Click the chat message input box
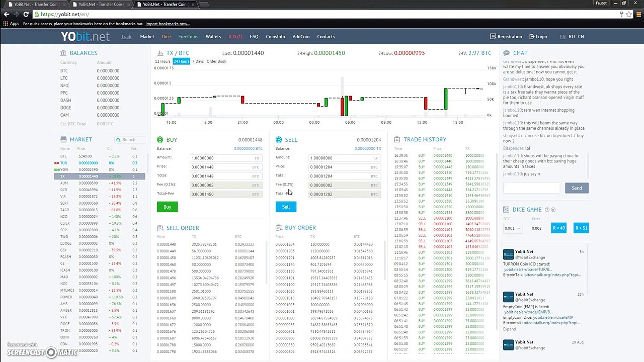 click(531, 188)
